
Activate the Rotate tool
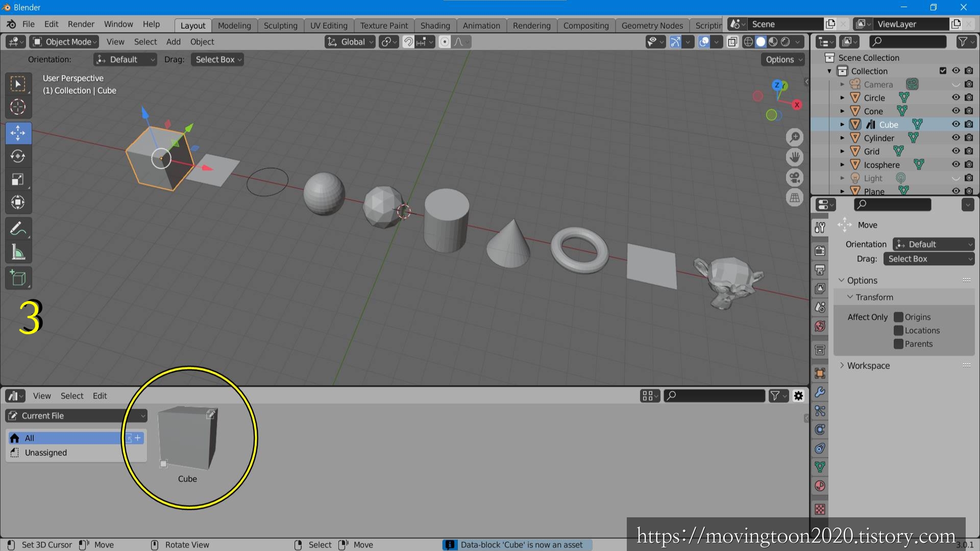18,156
